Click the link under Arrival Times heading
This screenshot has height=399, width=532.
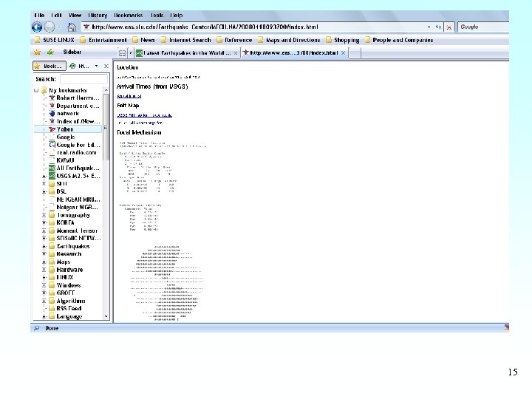click(129, 96)
